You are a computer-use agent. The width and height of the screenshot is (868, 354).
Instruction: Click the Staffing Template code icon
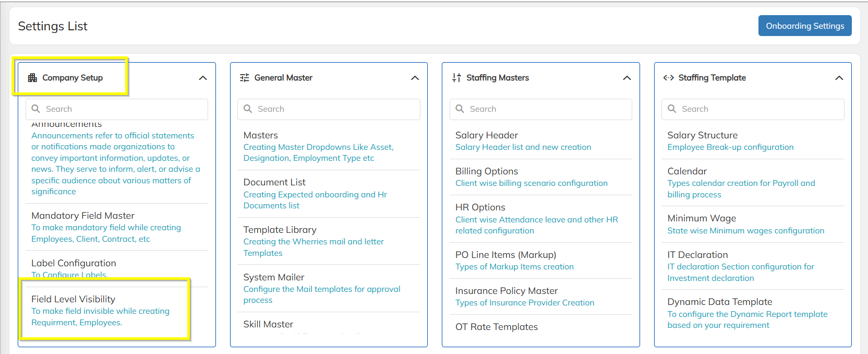pos(668,78)
